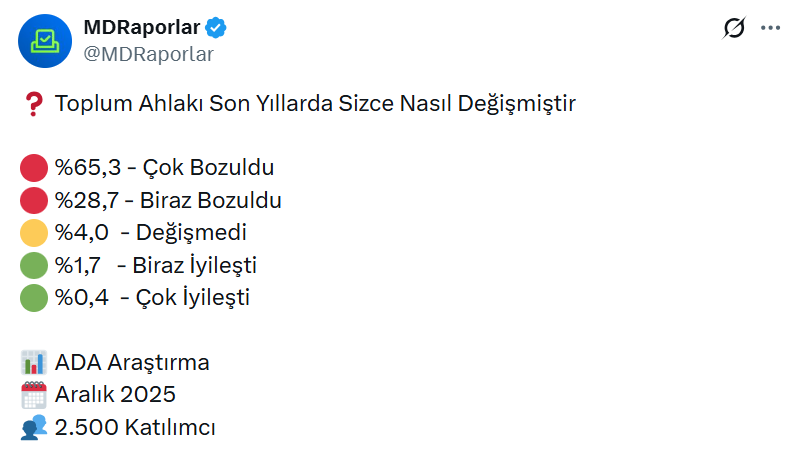
Task: Click the red circle beside Çok Bozuldu
Action: [34, 168]
